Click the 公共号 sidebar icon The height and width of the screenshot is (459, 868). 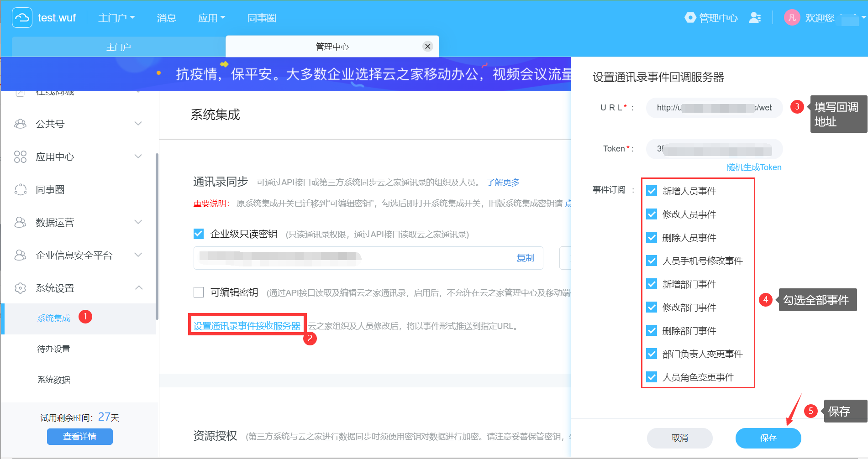(21, 124)
